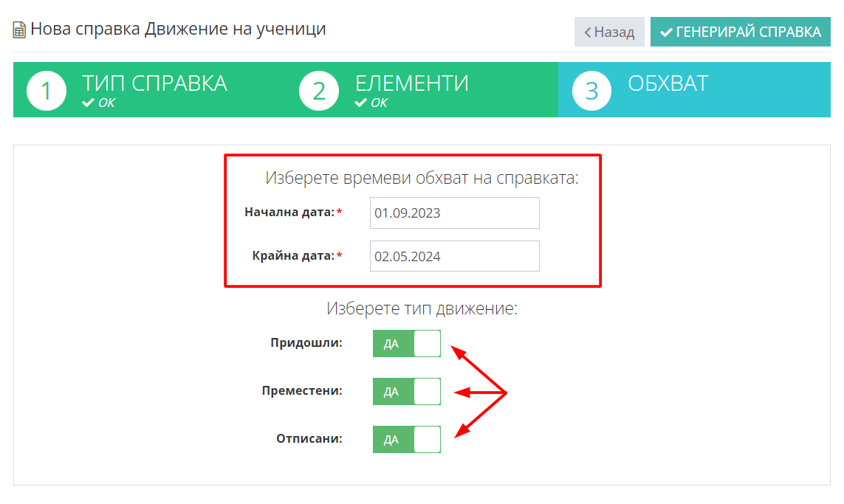Viewport: 844px width, 504px height.
Task: Open the ТИП СПРАВКА step
Action: 154,83
